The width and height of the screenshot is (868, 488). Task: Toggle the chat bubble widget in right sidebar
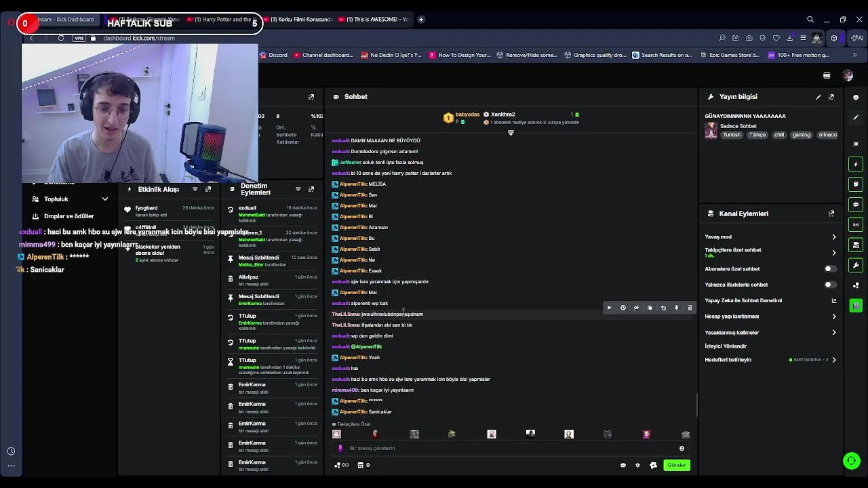(x=856, y=204)
